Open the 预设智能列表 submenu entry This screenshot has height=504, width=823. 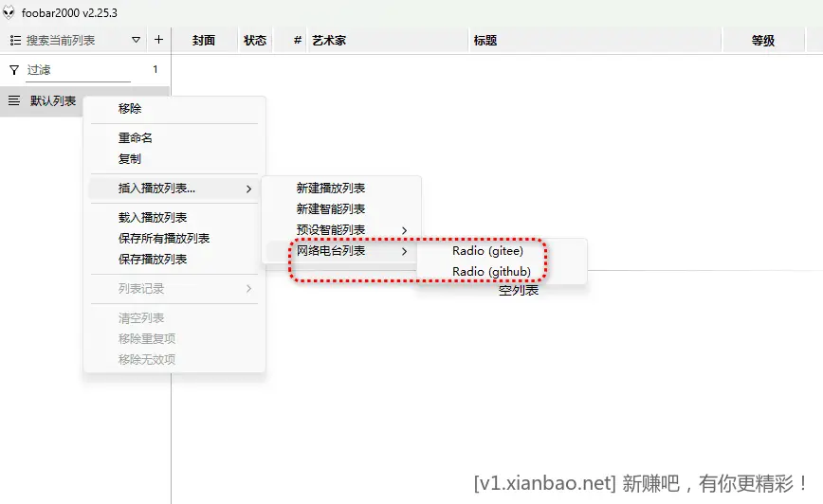coord(341,230)
